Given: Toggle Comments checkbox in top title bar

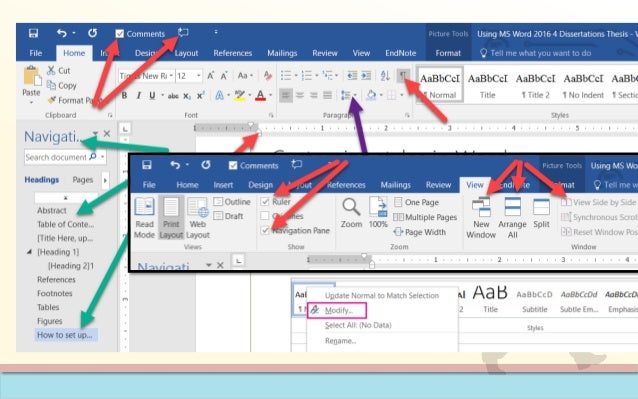Looking at the screenshot, I should click(119, 33).
